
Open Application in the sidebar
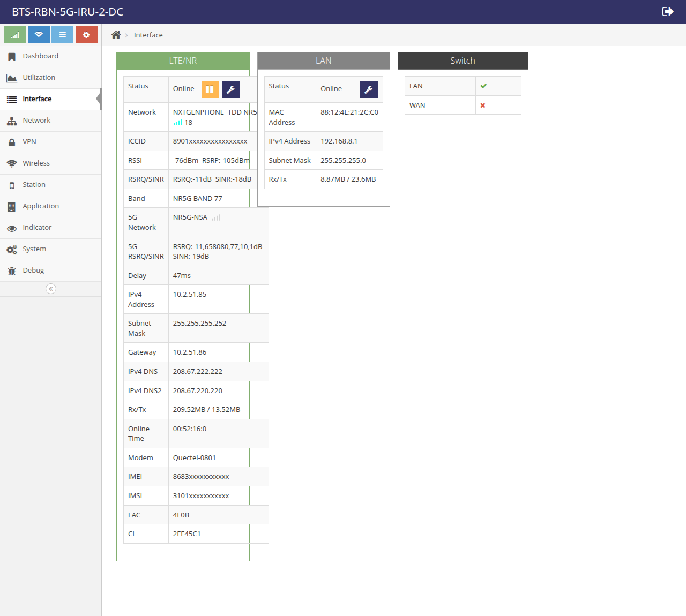(x=50, y=206)
